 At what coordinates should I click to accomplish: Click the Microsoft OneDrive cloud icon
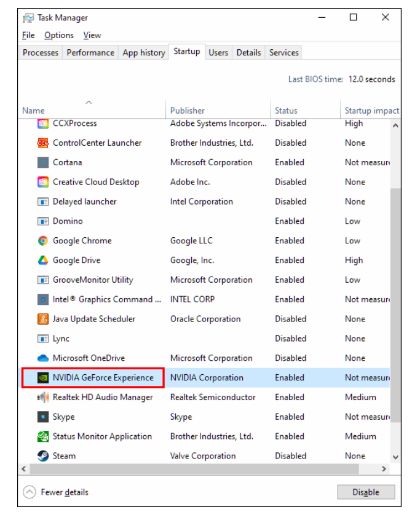43,358
